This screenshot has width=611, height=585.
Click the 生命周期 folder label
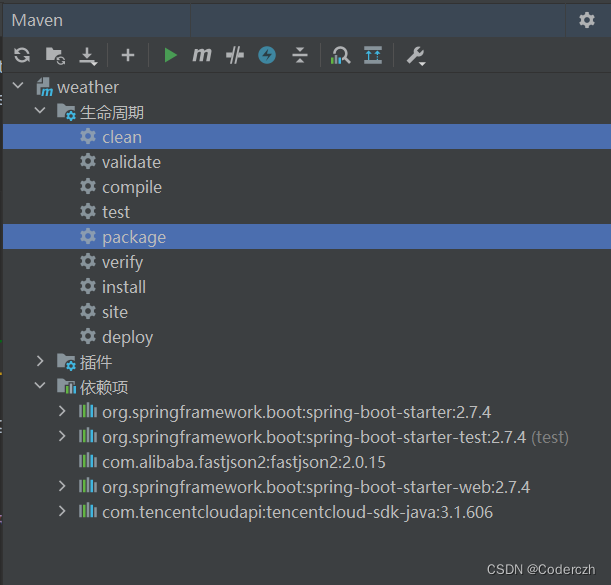pos(112,112)
